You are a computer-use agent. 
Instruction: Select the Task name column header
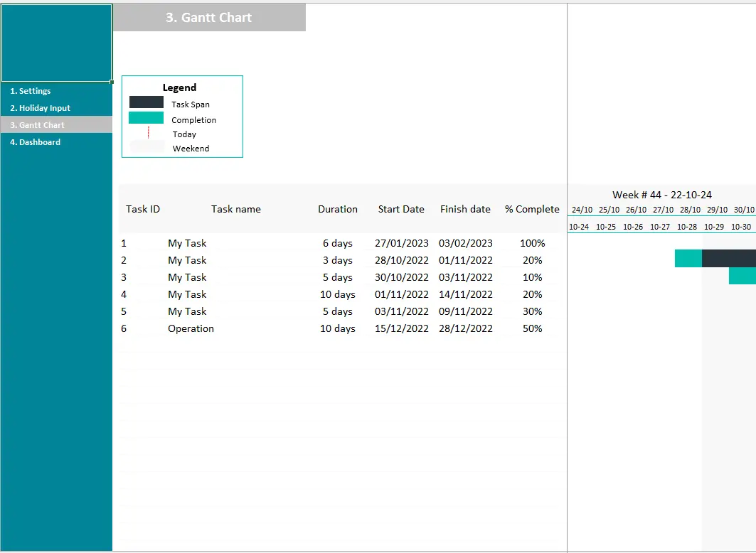(235, 209)
